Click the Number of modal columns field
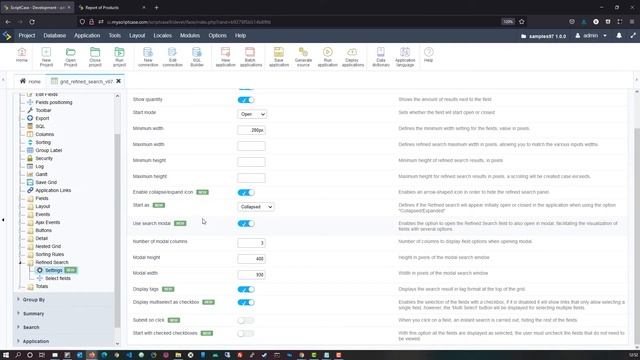This screenshot has height=360, width=640. (x=251, y=243)
